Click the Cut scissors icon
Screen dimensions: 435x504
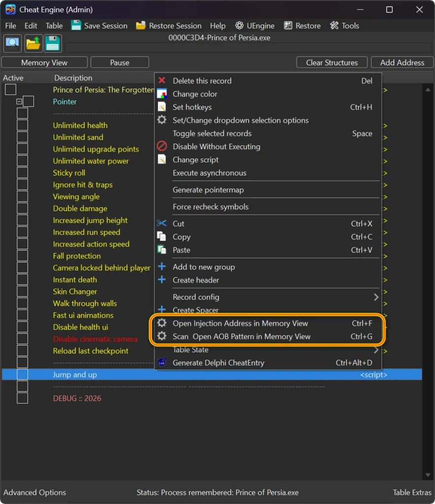coord(161,223)
